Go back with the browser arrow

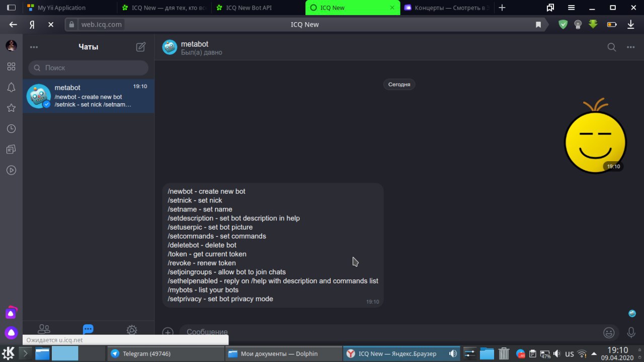point(13,25)
